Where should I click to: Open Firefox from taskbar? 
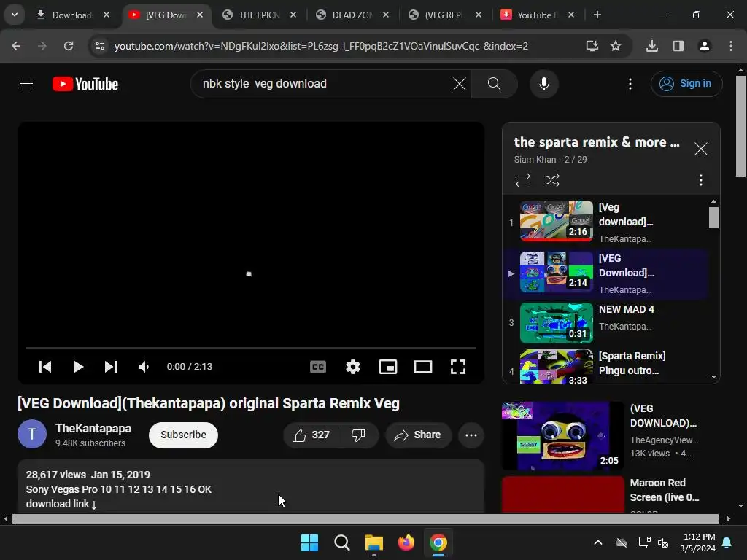(x=406, y=542)
